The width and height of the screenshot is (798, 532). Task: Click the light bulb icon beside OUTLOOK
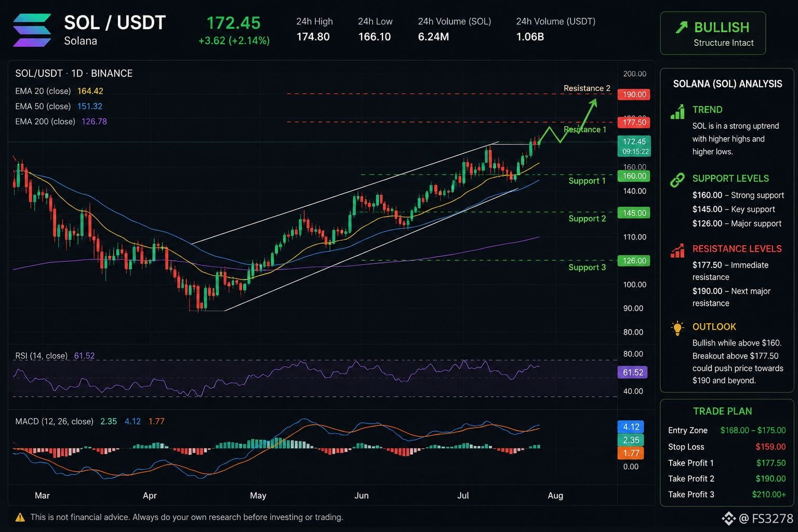pyautogui.click(x=677, y=328)
